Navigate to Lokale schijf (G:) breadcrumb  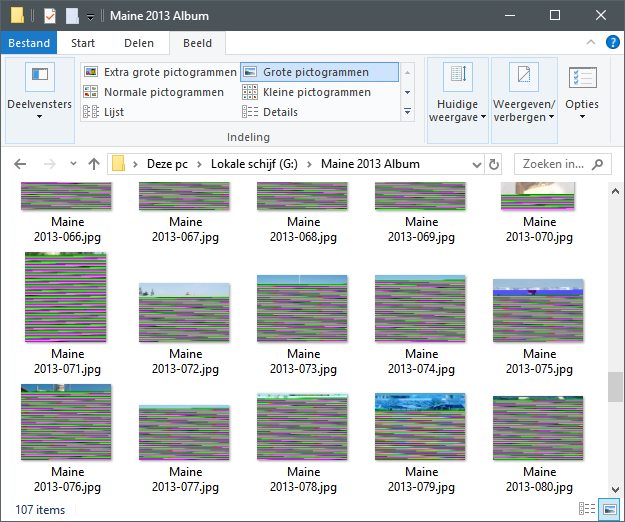click(x=254, y=164)
